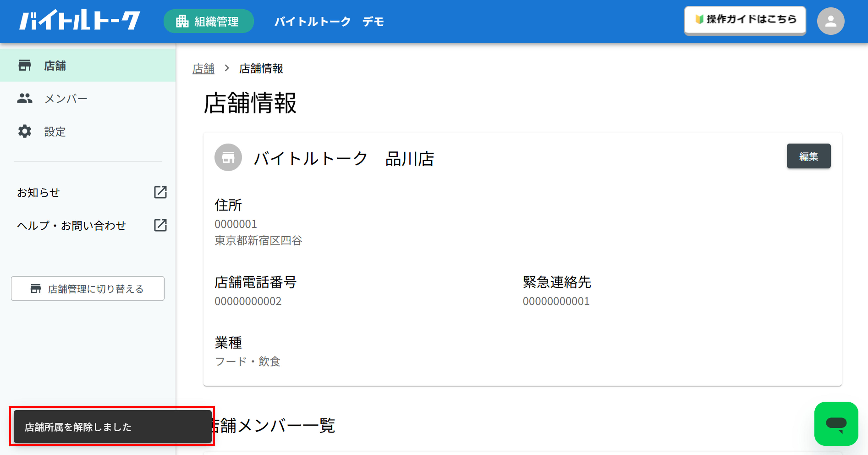Image resolution: width=868 pixels, height=455 pixels.
Task: Click the 店舗情報 page heading
Action: pyautogui.click(x=250, y=103)
